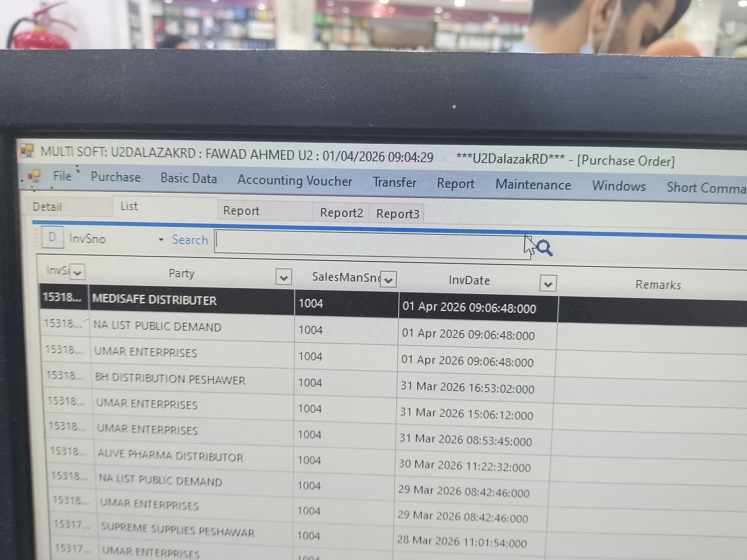This screenshot has width=747, height=560.
Task: Open the InvSno column filter dropdown
Action: [x=78, y=272]
